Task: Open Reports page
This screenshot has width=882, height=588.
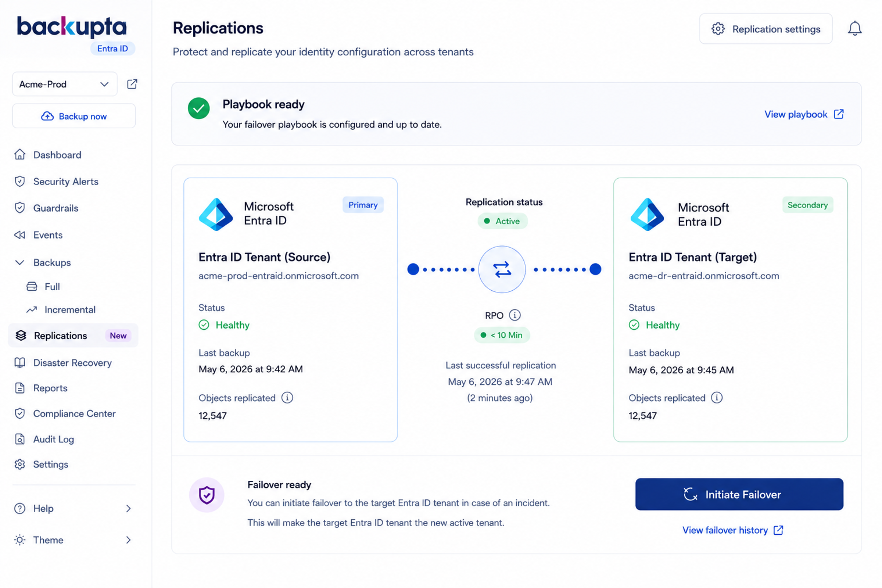Action: coord(50,388)
